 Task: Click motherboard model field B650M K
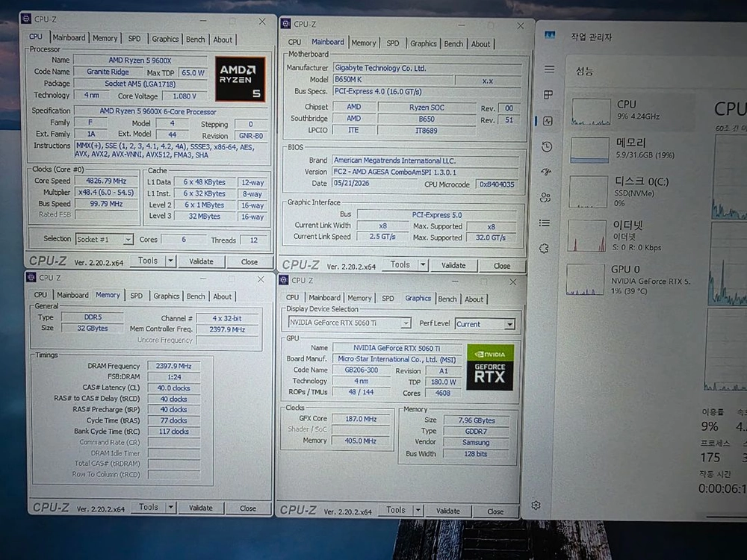coord(393,80)
